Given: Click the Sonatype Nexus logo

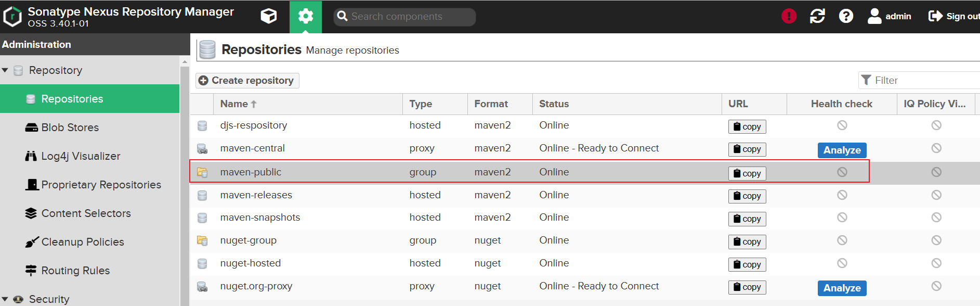Looking at the screenshot, I should (x=12, y=17).
